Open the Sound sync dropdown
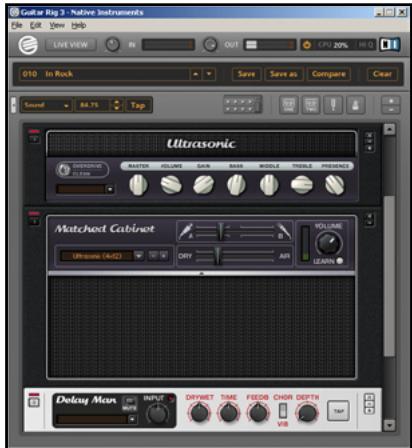 coord(46,105)
